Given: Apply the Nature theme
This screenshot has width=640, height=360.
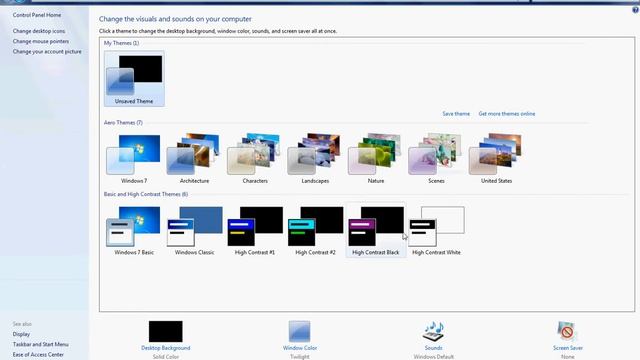Looking at the screenshot, I should (376, 158).
